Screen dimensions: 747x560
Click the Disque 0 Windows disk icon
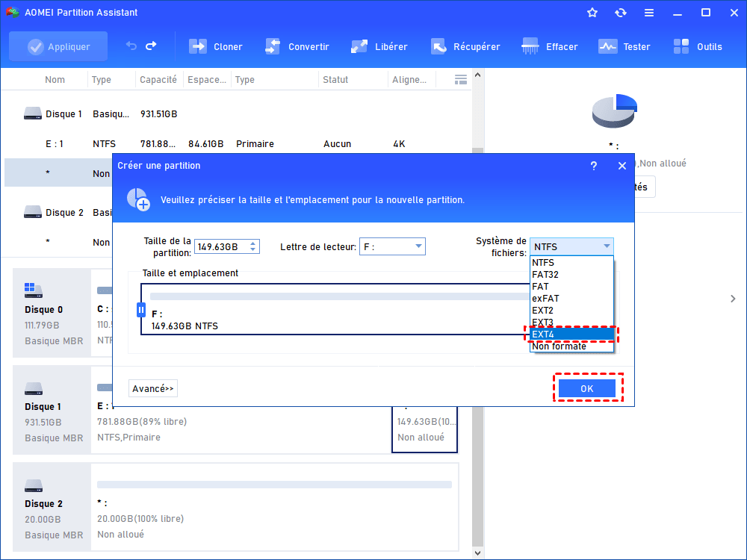[x=34, y=290]
